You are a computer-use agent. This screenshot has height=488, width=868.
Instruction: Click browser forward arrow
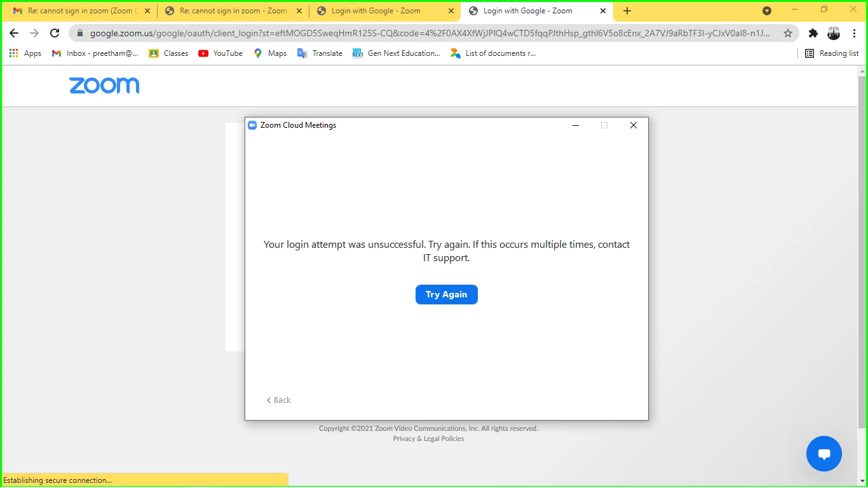(34, 33)
